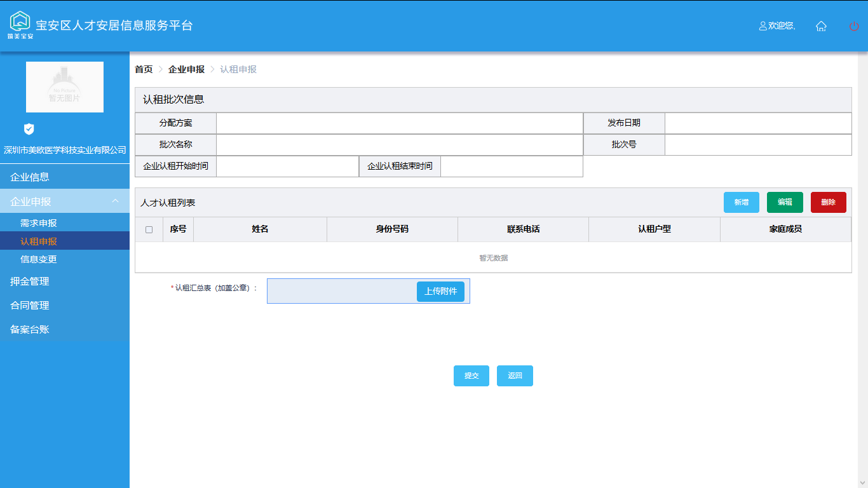The image size is (868, 488).
Task: Click the red 删除 button
Action: (828, 203)
